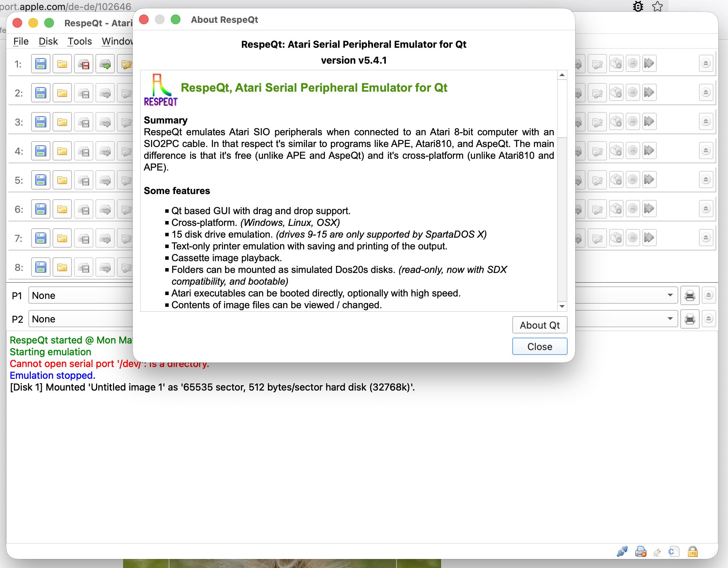Click the blue floppy disk icon for drive 7

pyautogui.click(x=41, y=238)
